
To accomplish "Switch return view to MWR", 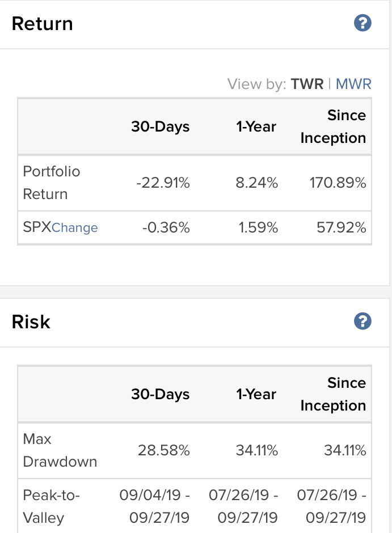I will tap(353, 84).
